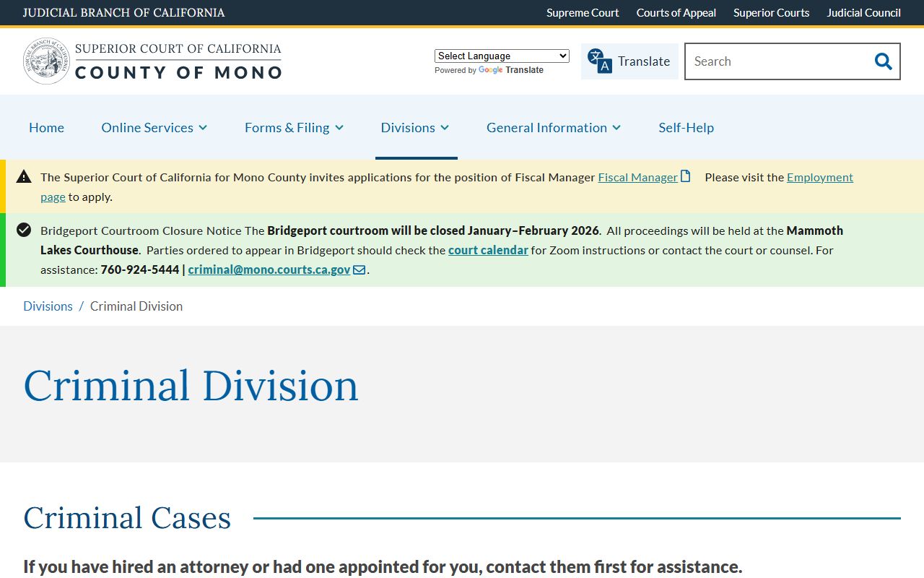Open the court calendar link
This screenshot has width=924, height=578.
coord(488,250)
